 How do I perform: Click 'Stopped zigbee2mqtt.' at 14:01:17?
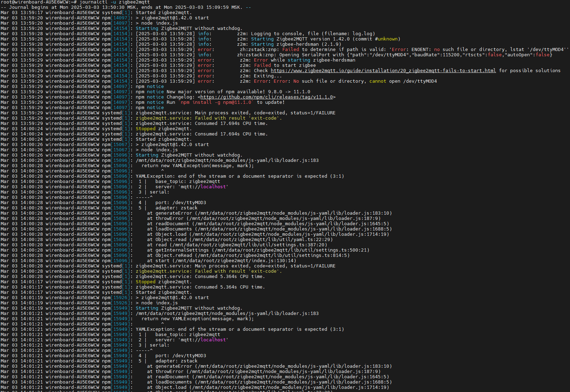tap(164, 282)
